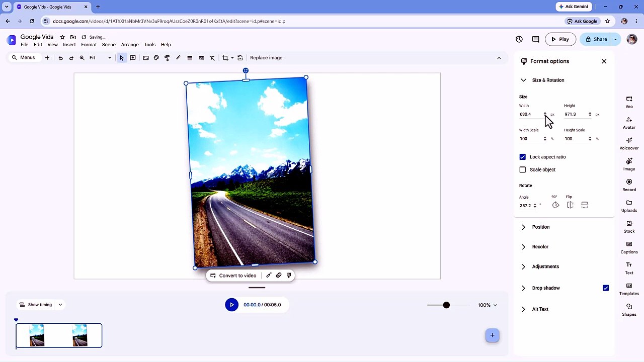
Task: Open the timeline 100% zoom dropdown
Action: pyautogui.click(x=488, y=305)
